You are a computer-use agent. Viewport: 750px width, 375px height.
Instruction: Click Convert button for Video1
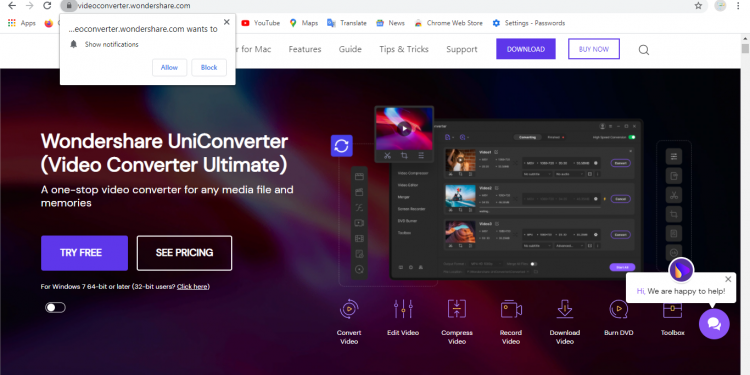tap(620, 163)
